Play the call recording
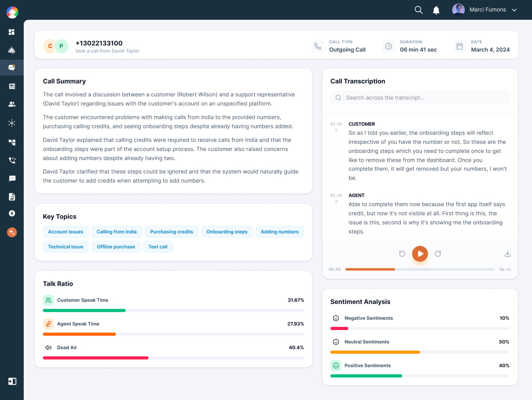 coord(420,254)
